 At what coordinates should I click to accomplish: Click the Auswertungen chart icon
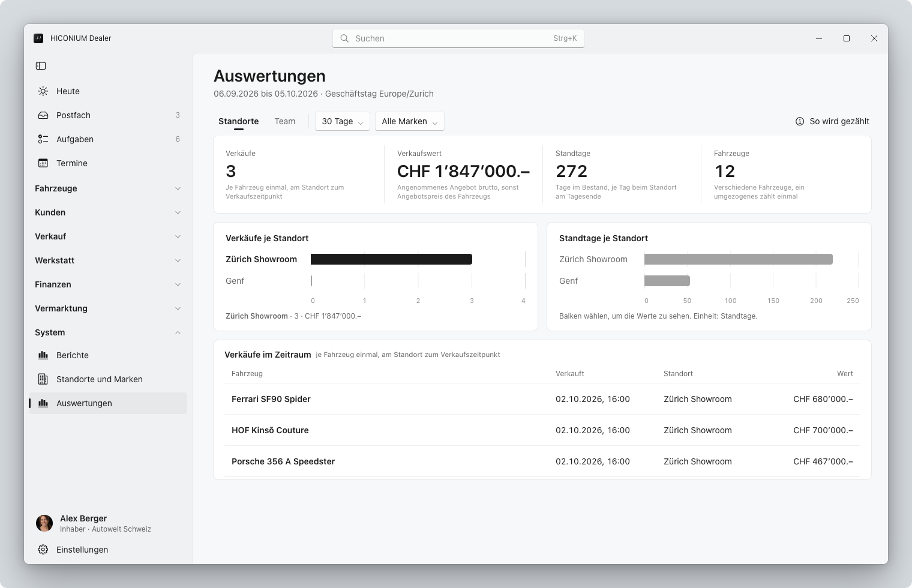43,403
